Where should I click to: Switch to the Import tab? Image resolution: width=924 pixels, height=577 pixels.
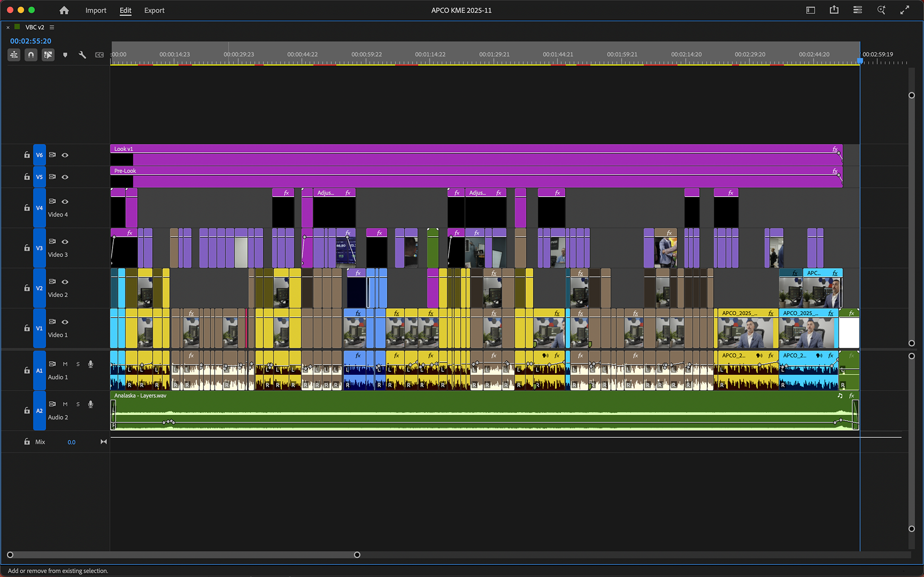pos(96,10)
